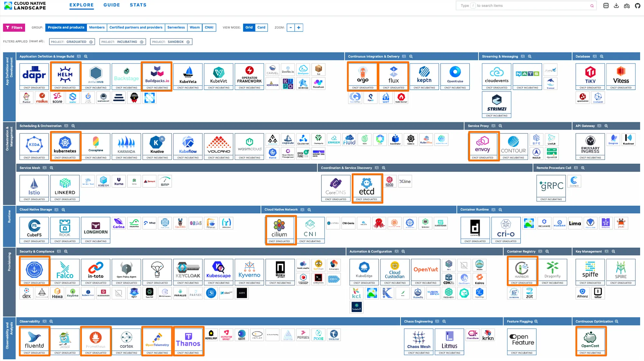
Task: Open the Thanos project card
Action: (x=188, y=342)
